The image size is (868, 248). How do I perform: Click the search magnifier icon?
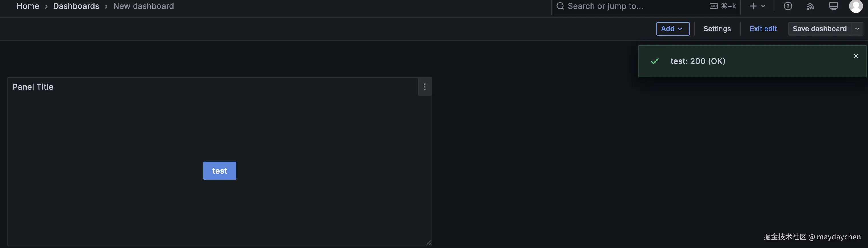click(x=560, y=6)
